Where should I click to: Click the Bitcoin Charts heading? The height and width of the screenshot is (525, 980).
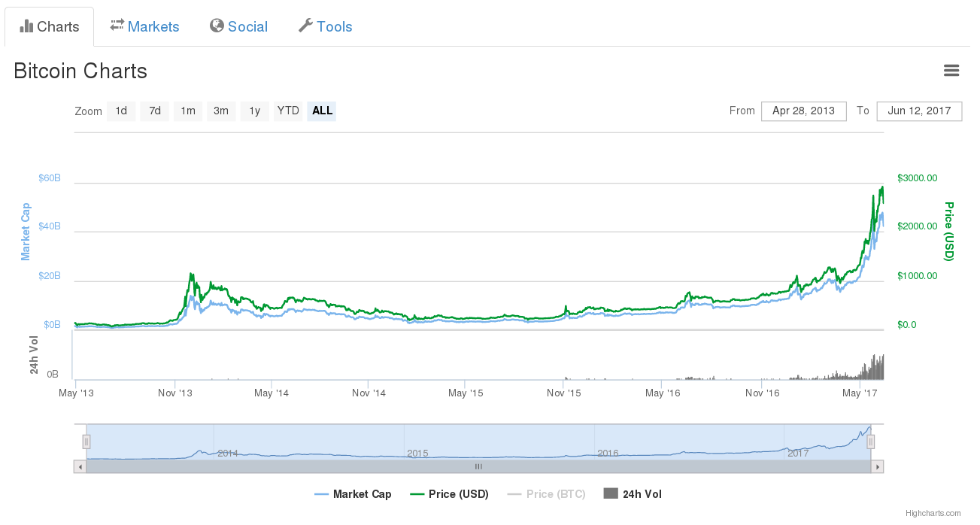[80, 71]
